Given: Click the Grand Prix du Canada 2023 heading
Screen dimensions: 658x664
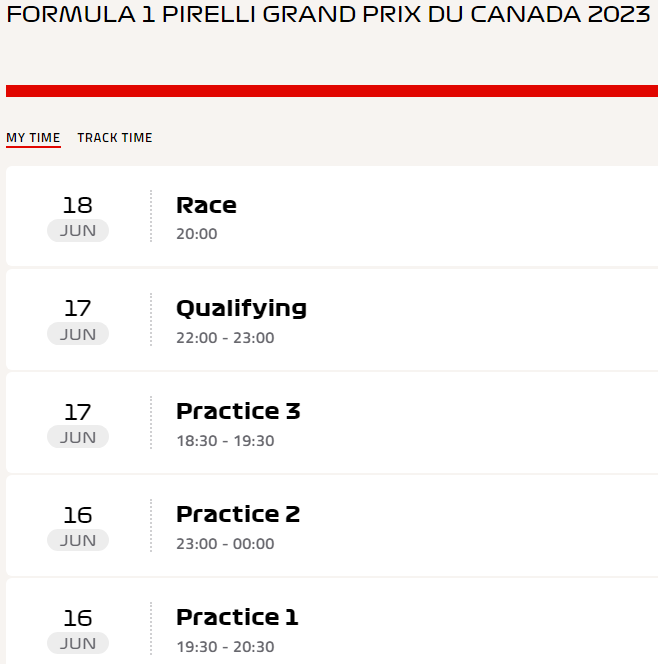Looking at the screenshot, I should (329, 14).
